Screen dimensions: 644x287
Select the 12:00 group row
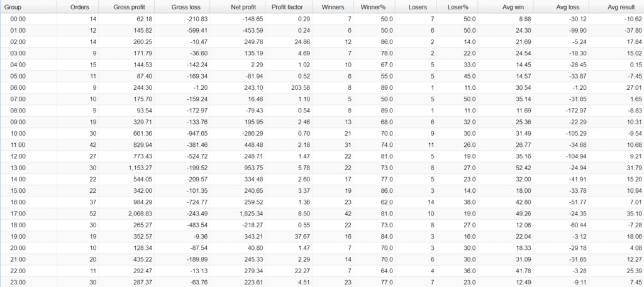[x=322, y=156]
